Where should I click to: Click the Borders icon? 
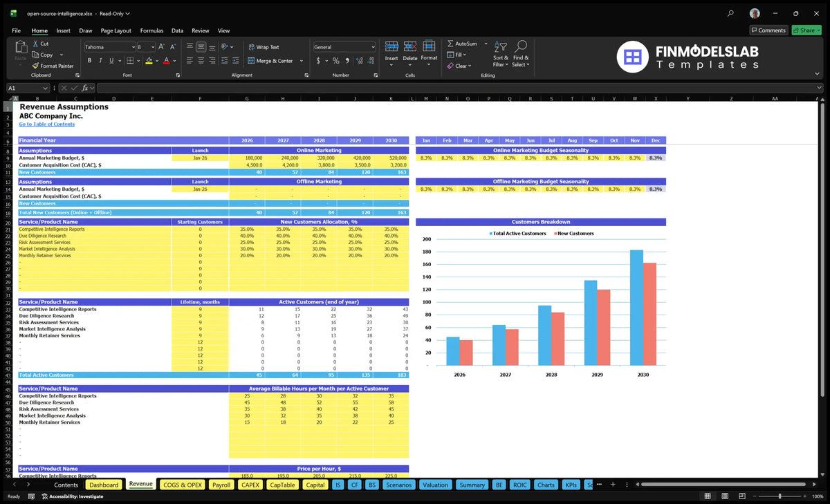[x=129, y=61]
